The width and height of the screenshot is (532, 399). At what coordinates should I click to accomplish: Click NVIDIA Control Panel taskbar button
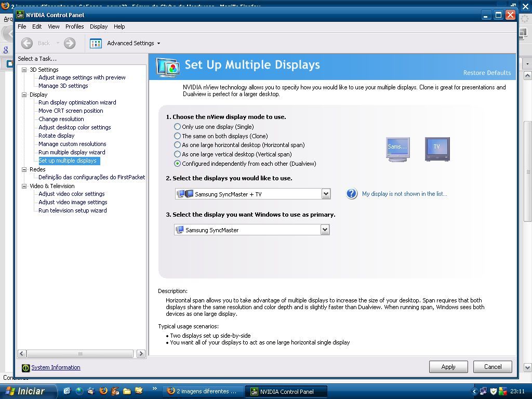(x=286, y=391)
